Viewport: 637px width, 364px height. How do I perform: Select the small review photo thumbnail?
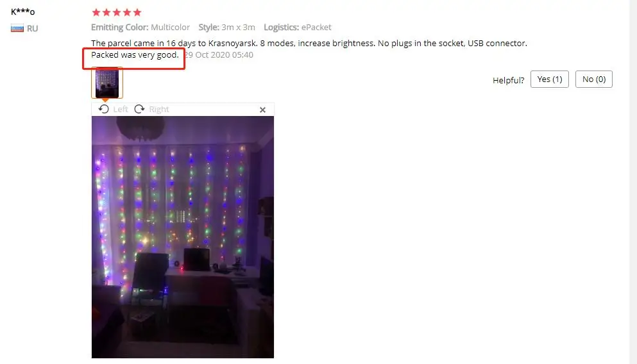(107, 83)
